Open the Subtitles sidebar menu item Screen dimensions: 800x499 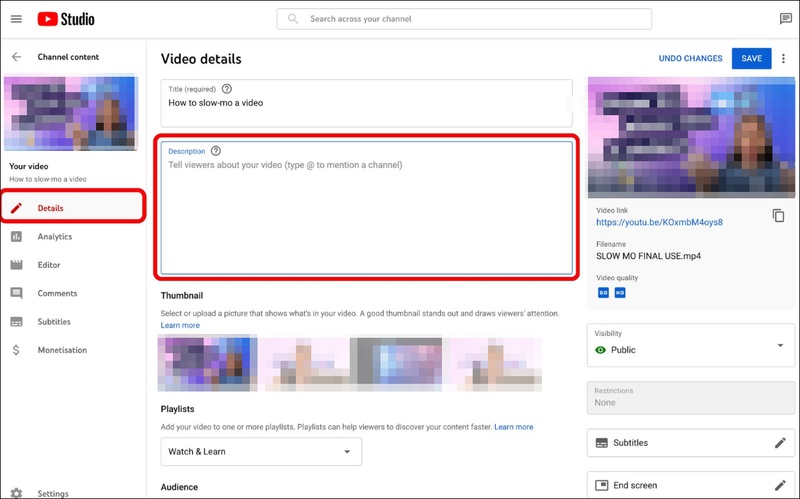[x=73, y=321]
